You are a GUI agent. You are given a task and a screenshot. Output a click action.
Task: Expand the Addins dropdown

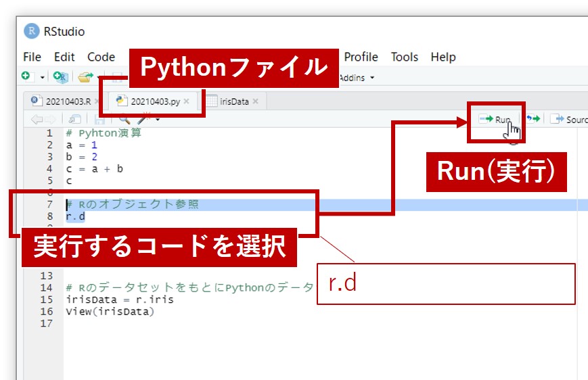pos(356,78)
